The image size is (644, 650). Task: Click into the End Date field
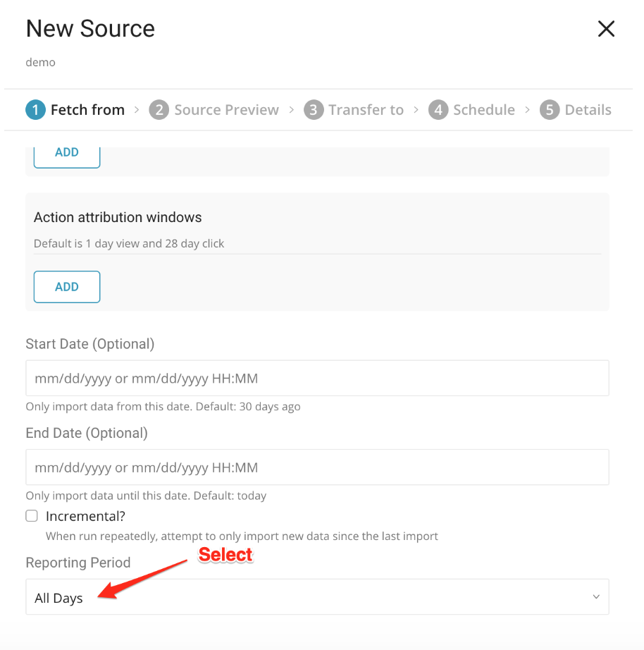click(317, 467)
